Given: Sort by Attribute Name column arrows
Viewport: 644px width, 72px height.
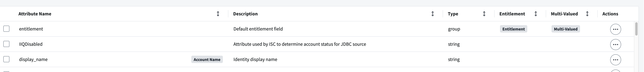Looking at the screenshot, I should (218, 14).
